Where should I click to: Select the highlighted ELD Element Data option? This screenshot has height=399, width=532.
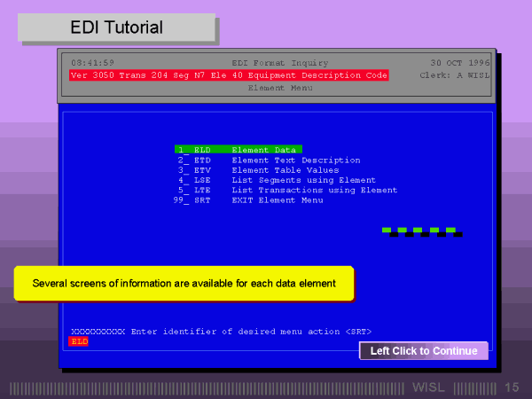point(239,150)
